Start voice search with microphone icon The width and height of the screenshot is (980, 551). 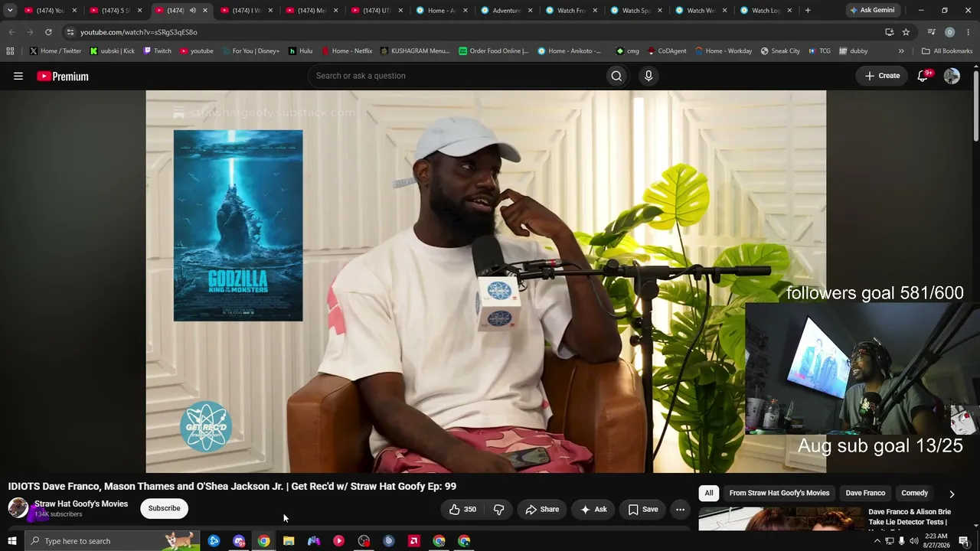click(x=648, y=76)
